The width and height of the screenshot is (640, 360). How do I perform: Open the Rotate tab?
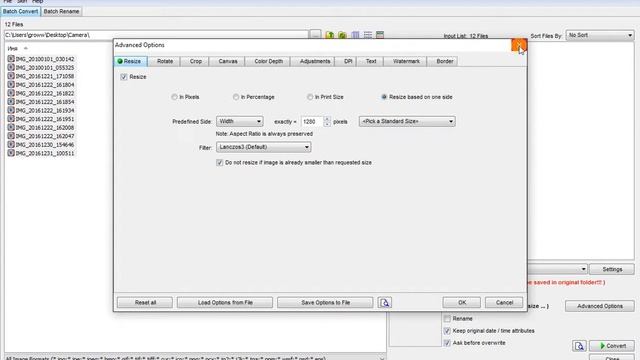click(165, 61)
